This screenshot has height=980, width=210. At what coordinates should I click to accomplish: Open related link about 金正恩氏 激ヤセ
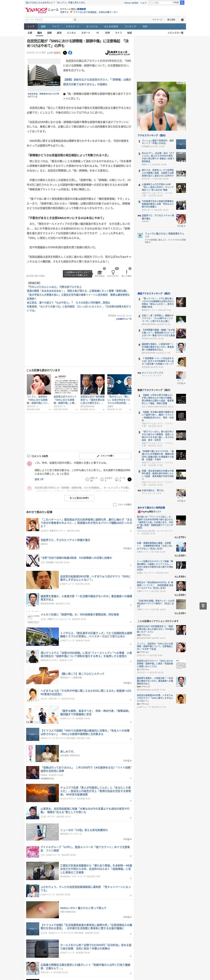coord(68,303)
